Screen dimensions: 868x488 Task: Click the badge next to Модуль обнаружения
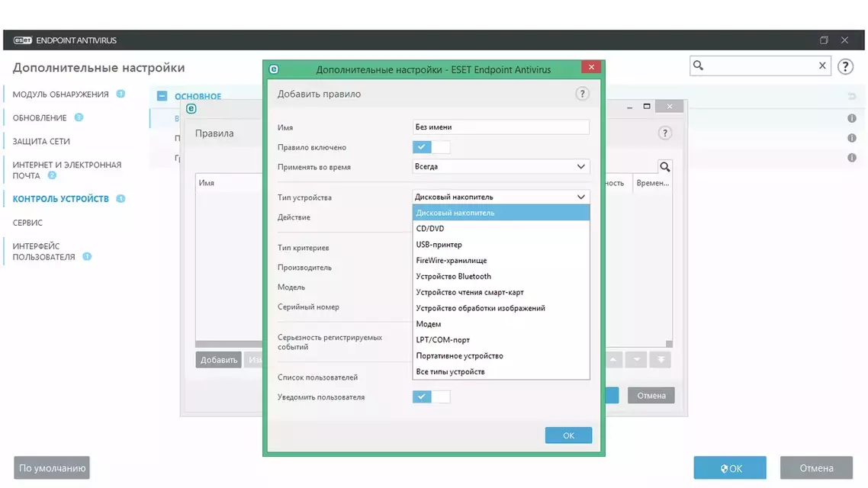click(121, 94)
